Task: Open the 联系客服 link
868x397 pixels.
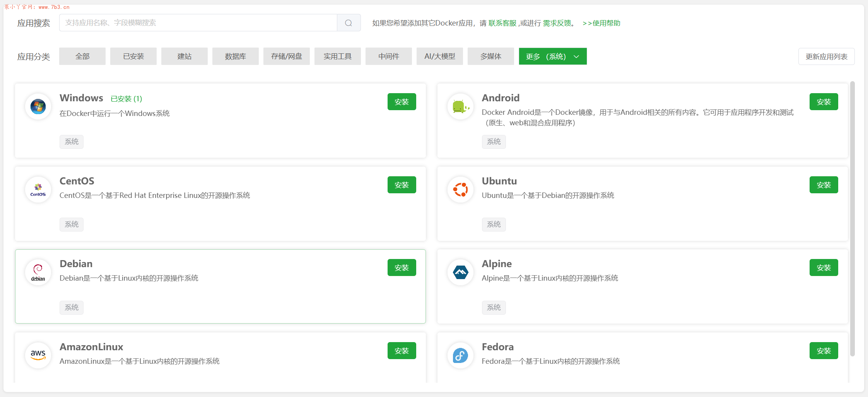Action: pyautogui.click(x=502, y=23)
